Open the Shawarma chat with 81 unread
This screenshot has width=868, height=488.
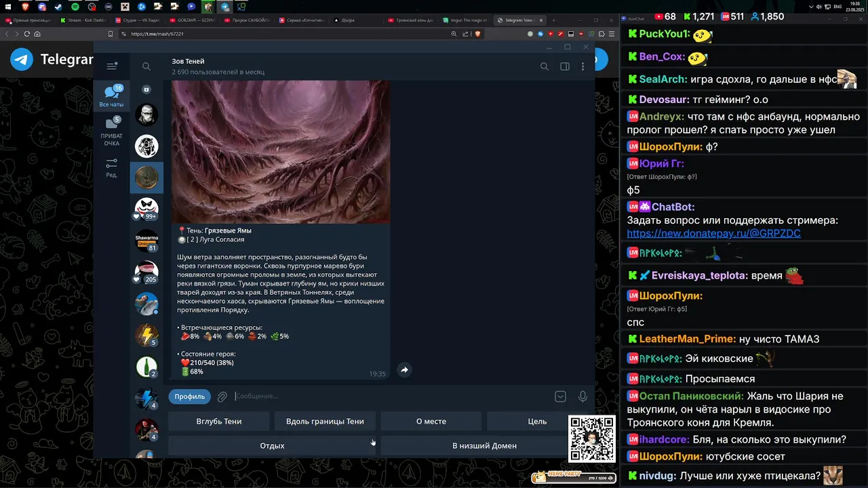[146, 240]
